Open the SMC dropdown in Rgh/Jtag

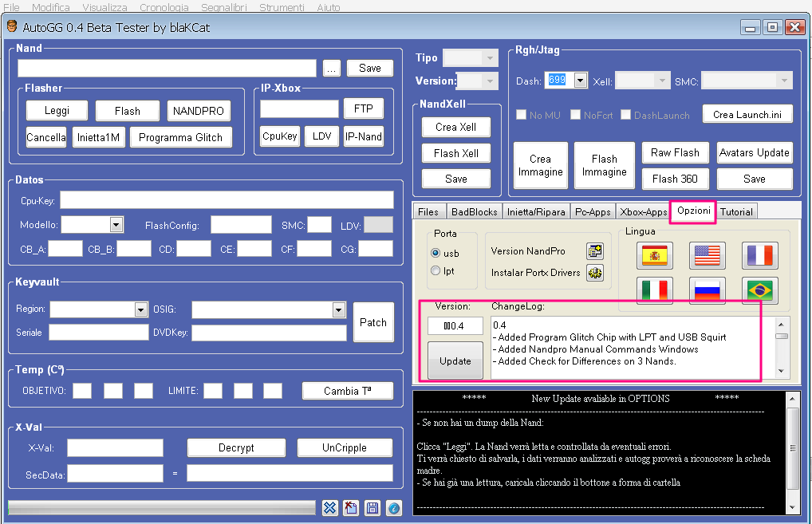click(x=747, y=81)
